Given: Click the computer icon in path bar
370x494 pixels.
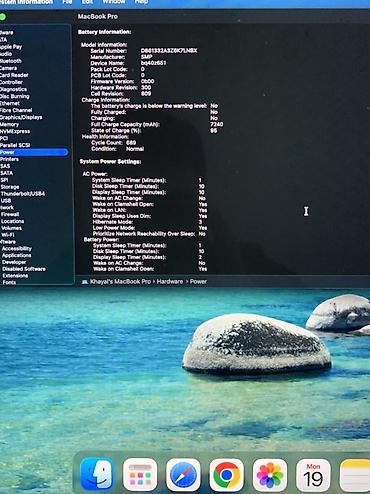Looking at the screenshot, I should coord(85,282).
